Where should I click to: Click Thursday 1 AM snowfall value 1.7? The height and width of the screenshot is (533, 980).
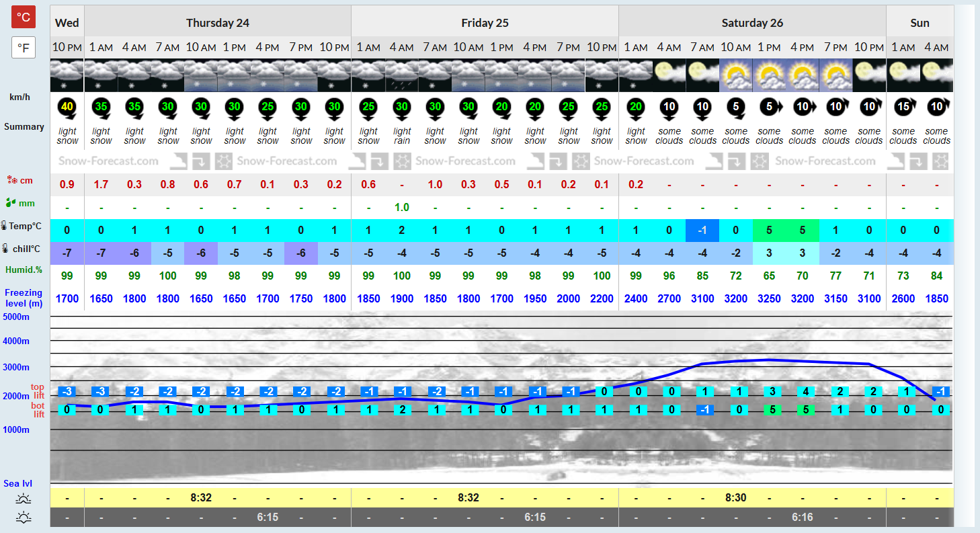tap(101, 184)
